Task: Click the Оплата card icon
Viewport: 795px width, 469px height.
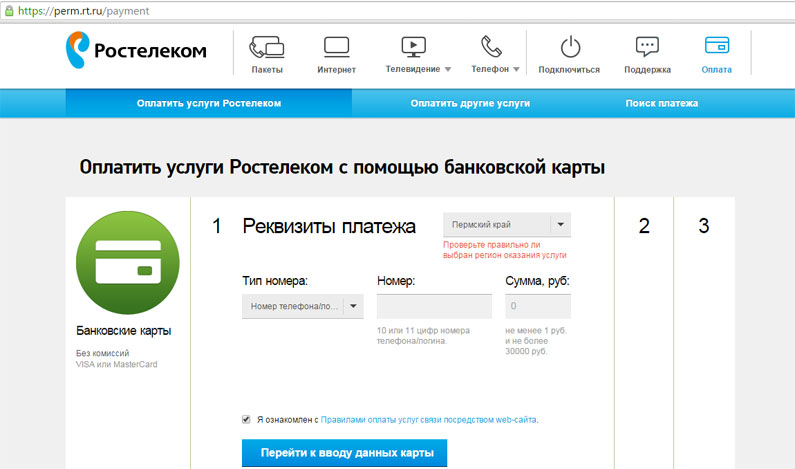Action: [716, 46]
